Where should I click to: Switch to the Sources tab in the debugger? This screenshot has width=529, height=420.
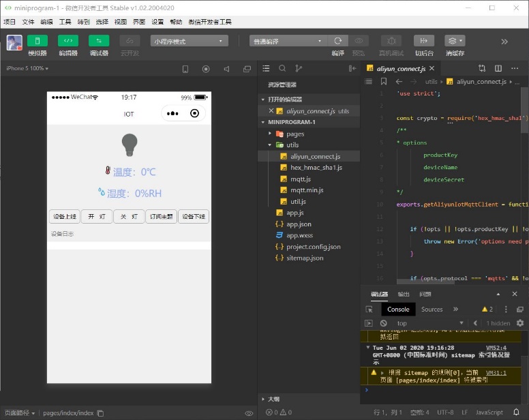432,309
